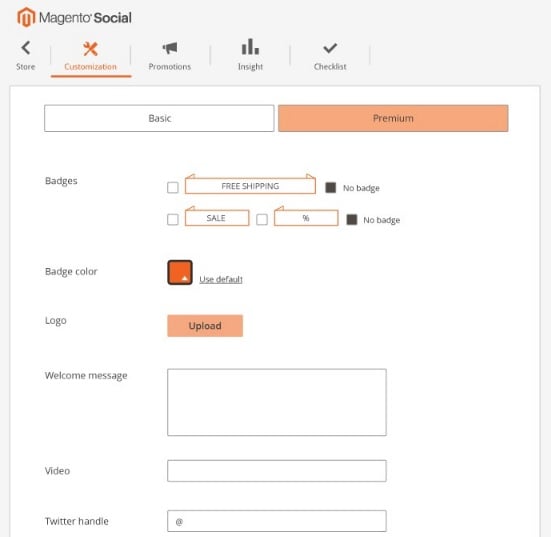Open the Insight bar chart icon
551x537 pixels.
pos(250,47)
